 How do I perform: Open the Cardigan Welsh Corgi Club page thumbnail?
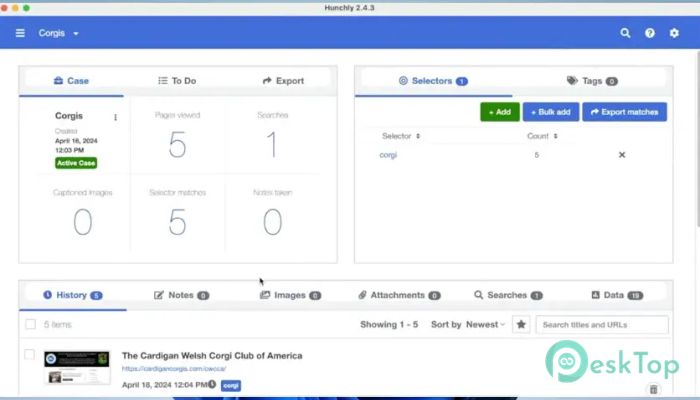click(77, 368)
